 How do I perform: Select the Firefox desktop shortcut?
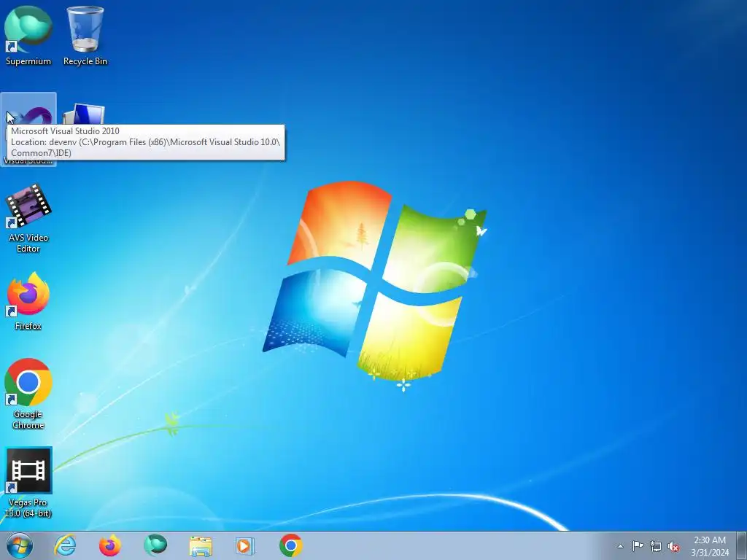[x=28, y=301]
